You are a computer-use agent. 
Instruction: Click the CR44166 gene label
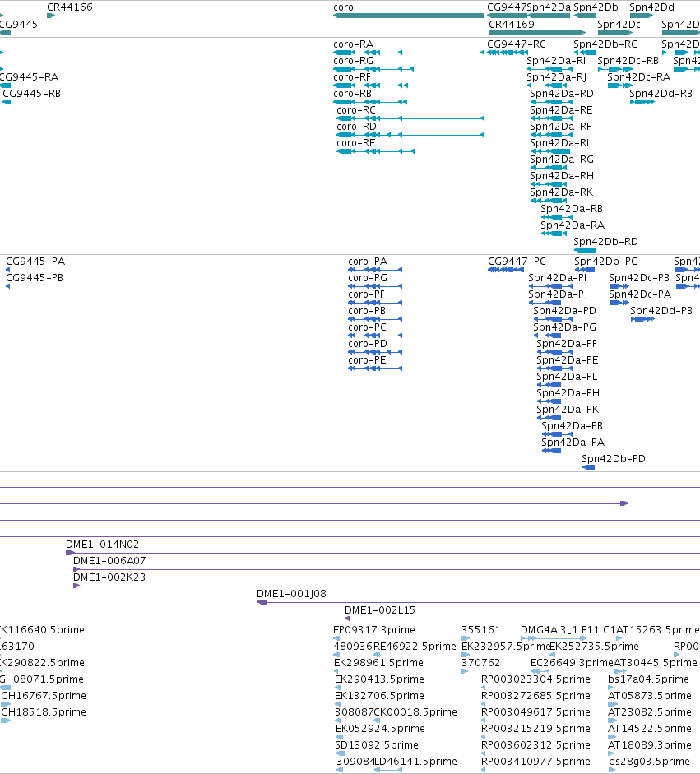click(x=70, y=7)
